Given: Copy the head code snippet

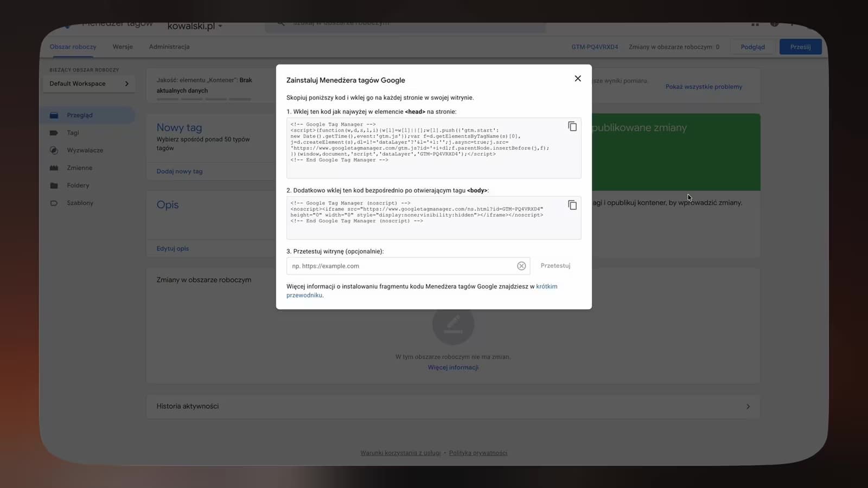Looking at the screenshot, I should pos(572,126).
